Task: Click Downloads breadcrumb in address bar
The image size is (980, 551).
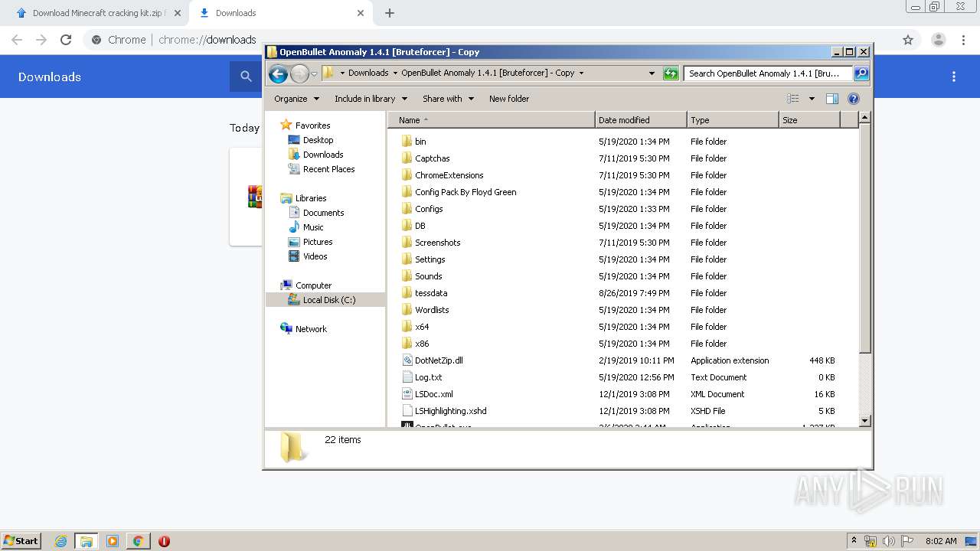Action: point(368,73)
